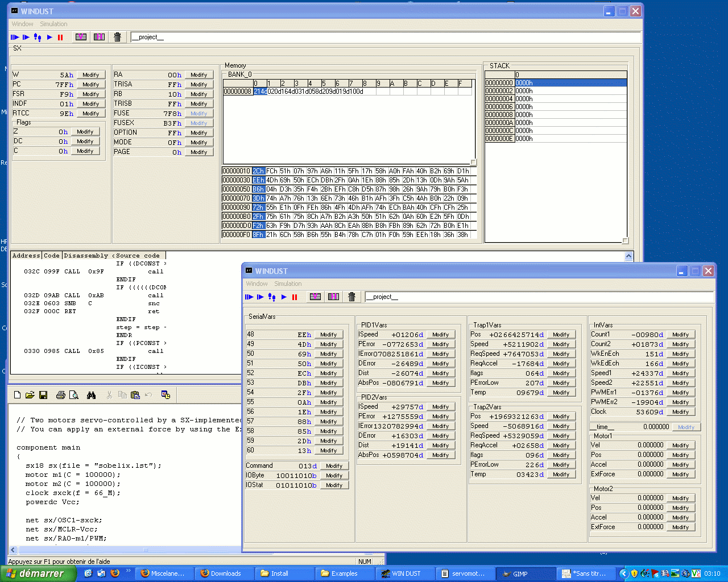This screenshot has width=728, height=582.
Task: Click Modify for Motor1 ExtForce
Action: coord(680,475)
